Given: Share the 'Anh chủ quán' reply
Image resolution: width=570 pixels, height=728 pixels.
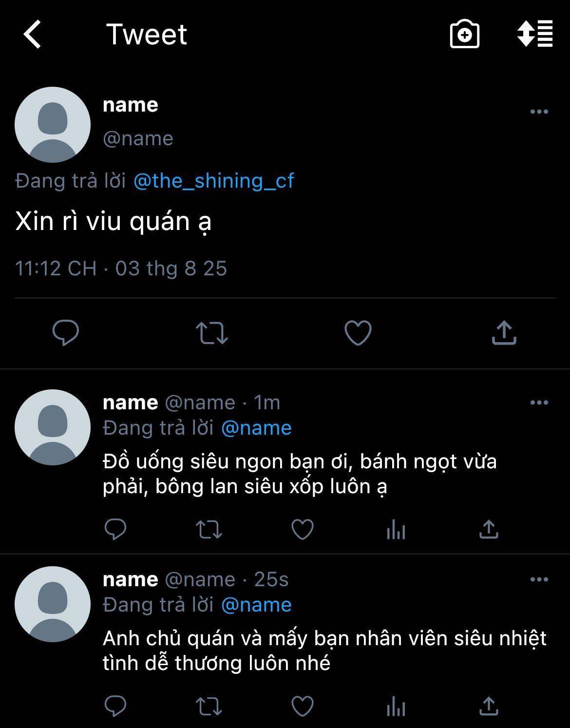Looking at the screenshot, I should tap(489, 706).
